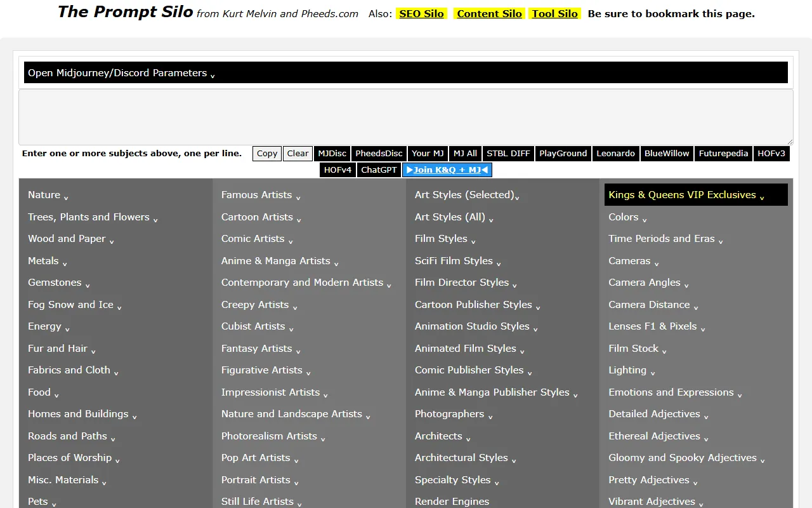Expand Open Midjourney/Discord Parameters bar
The width and height of the screenshot is (812, 508).
[x=121, y=73]
